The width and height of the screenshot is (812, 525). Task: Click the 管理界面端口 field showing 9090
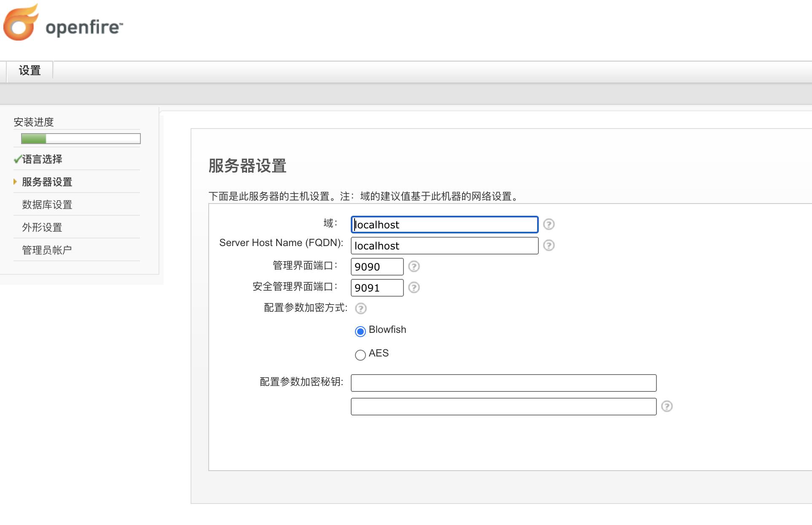coord(377,267)
